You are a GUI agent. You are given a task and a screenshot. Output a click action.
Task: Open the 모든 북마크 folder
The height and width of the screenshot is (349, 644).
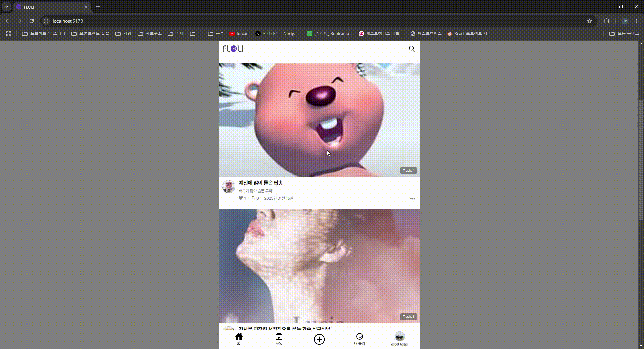(x=624, y=34)
